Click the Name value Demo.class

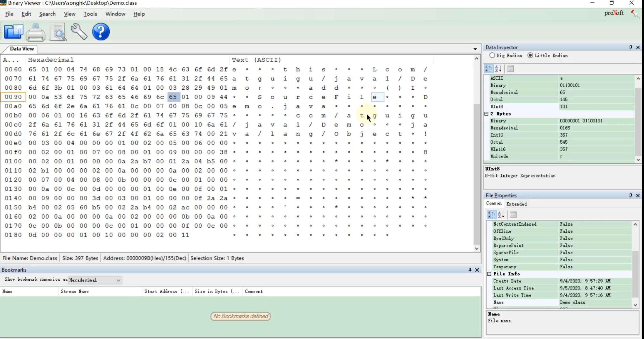[x=572, y=302]
